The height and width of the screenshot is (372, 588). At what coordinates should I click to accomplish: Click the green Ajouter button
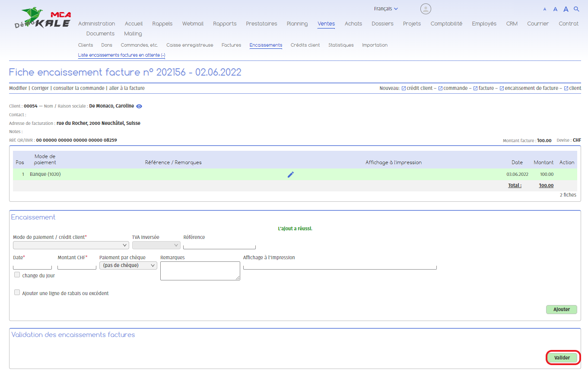pyautogui.click(x=562, y=309)
